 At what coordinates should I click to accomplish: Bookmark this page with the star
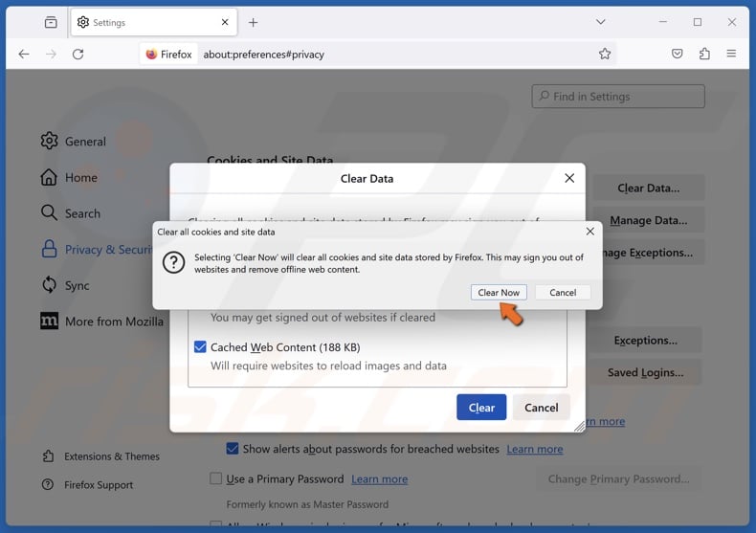coord(605,54)
